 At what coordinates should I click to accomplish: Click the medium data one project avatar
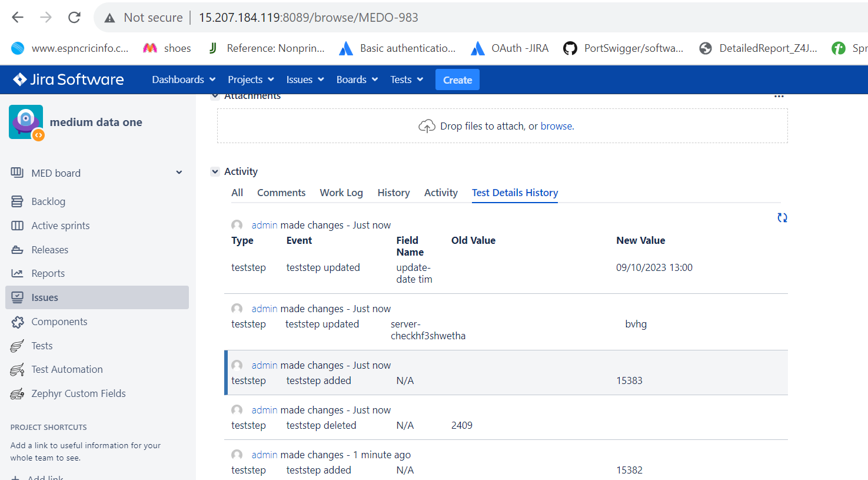[26, 122]
